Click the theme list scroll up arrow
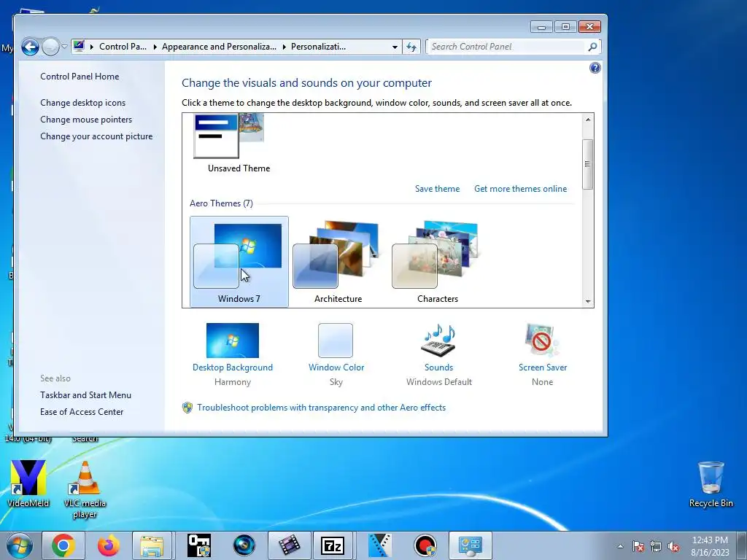This screenshot has height=560, width=747. [588, 120]
